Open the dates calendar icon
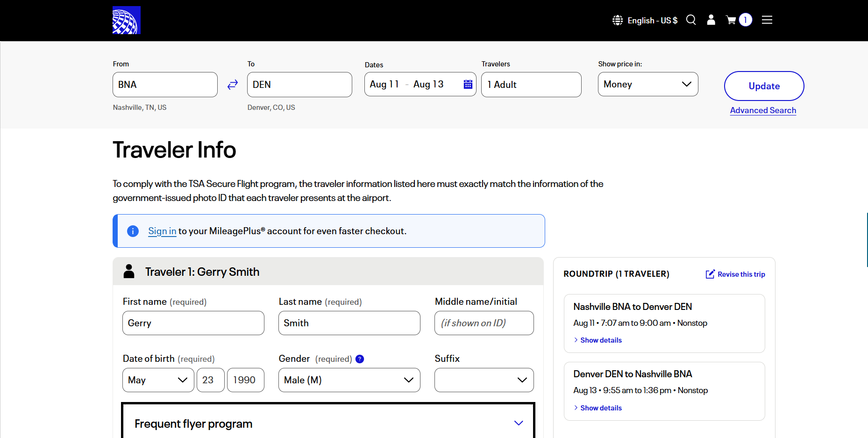Image resolution: width=868 pixels, height=438 pixels. (468, 84)
